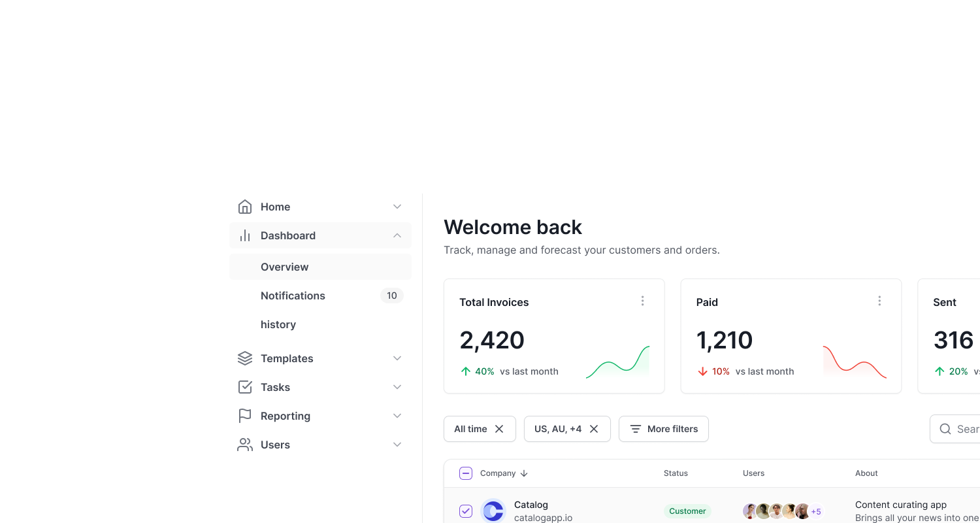
Task: Open the Notifications menu item
Action: pos(293,295)
